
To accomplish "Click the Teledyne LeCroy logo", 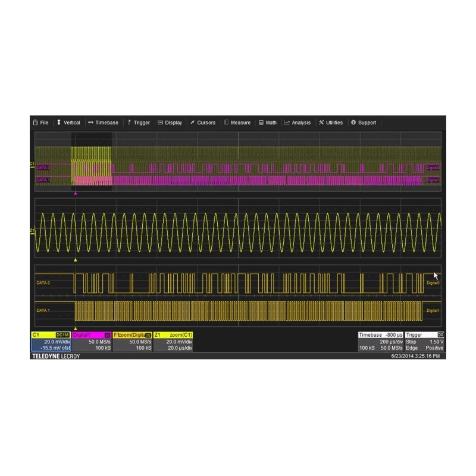I will pyautogui.click(x=56, y=356).
